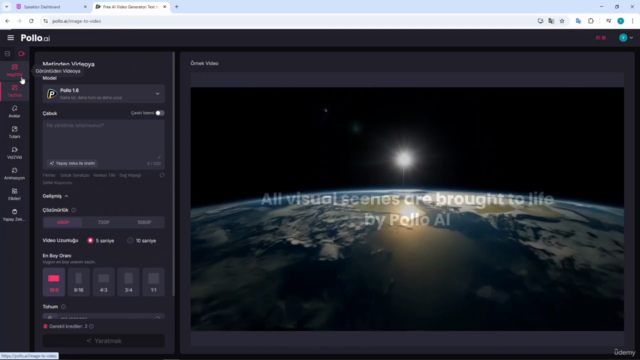Collapse the Gelişmiş advanced section
This screenshot has height=360, width=640.
tap(56, 196)
